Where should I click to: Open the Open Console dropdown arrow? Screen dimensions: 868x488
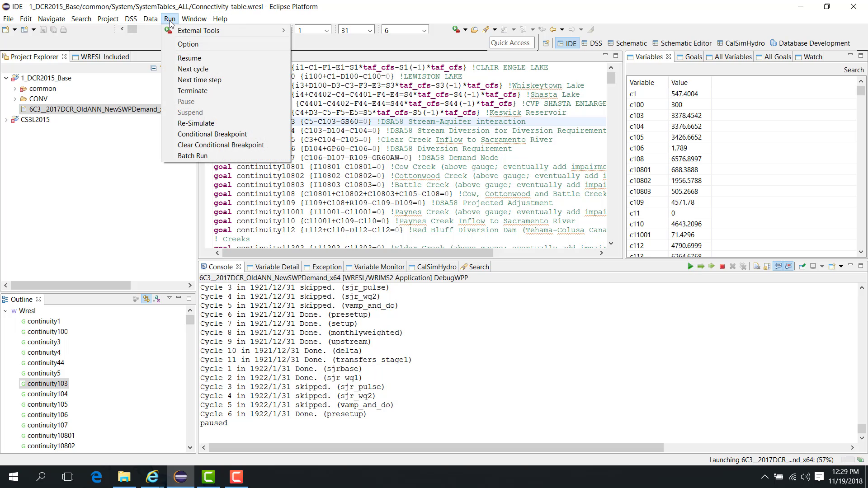[x=841, y=267]
